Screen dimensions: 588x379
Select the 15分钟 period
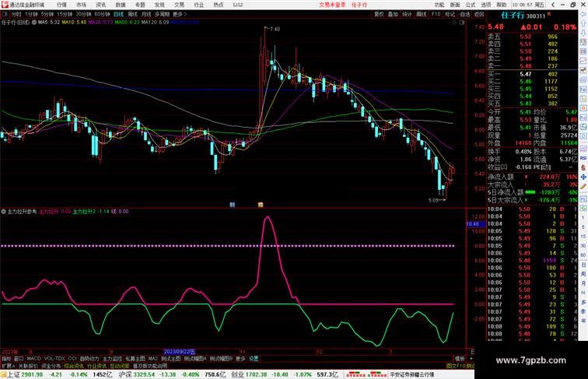point(65,14)
